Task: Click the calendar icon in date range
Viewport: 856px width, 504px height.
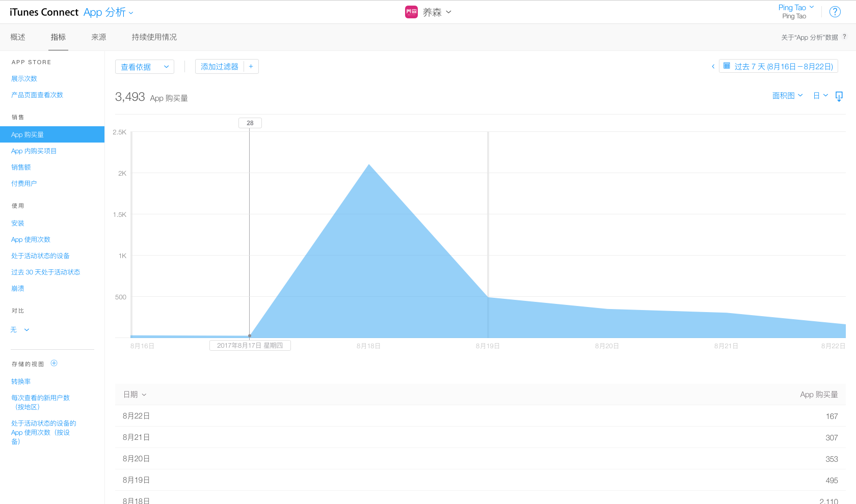Action: (727, 66)
